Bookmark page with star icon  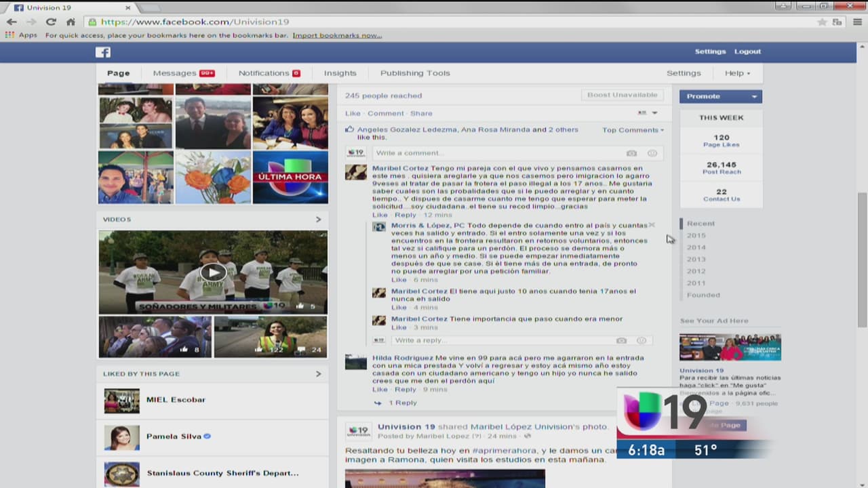822,22
